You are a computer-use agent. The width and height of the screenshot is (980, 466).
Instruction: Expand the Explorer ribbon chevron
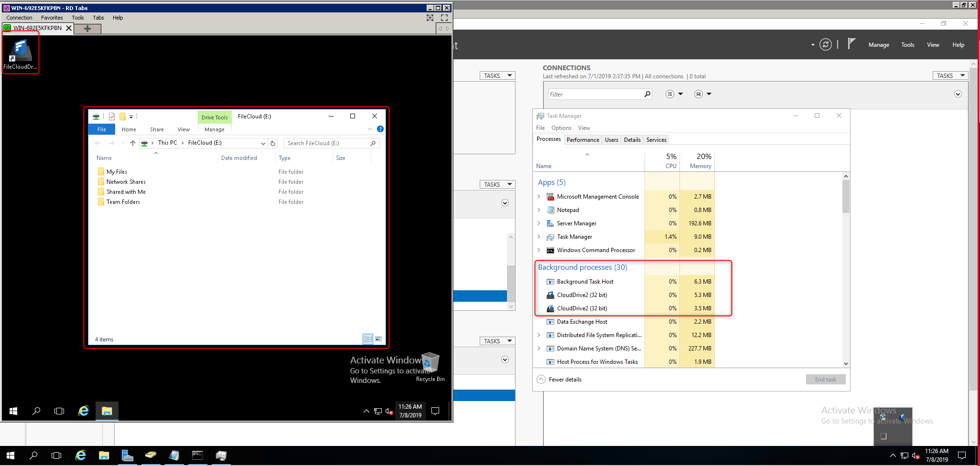369,129
